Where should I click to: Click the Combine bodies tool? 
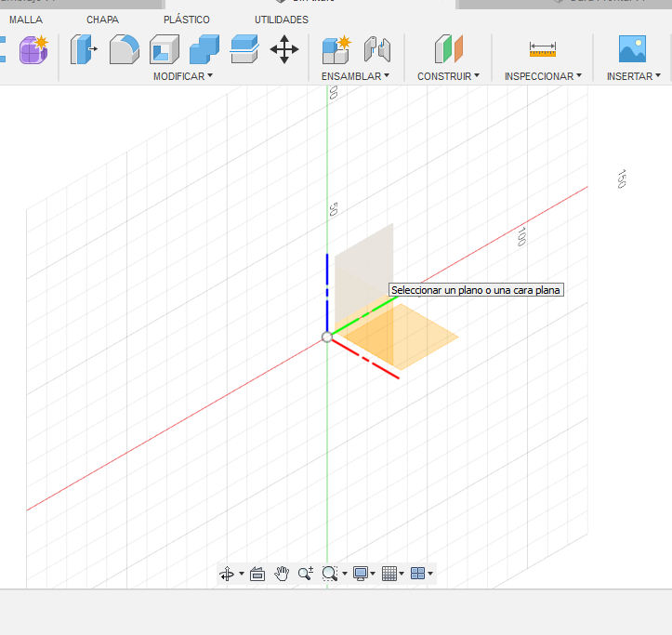[204, 49]
